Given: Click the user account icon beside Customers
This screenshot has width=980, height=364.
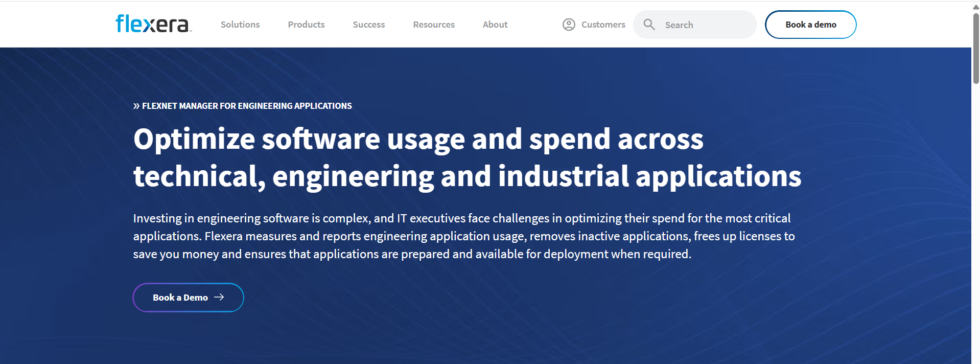Looking at the screenshot, I should (x=569, y=25).
